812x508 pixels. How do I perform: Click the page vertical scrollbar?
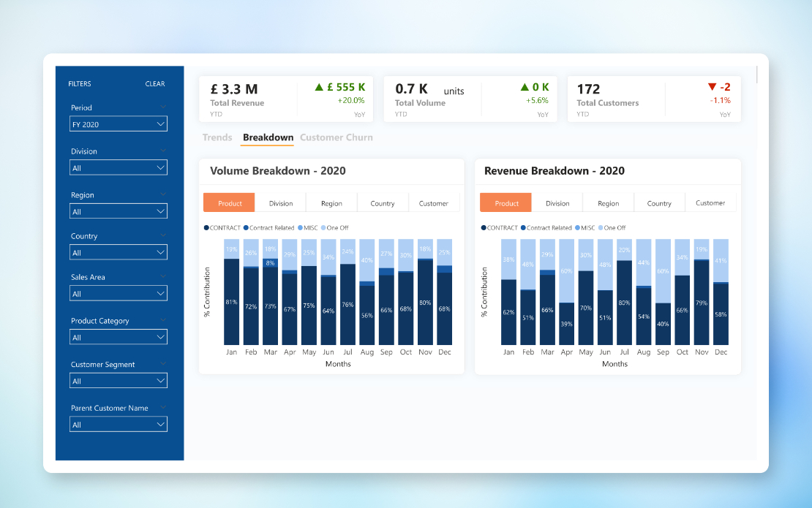pos(756,75)
